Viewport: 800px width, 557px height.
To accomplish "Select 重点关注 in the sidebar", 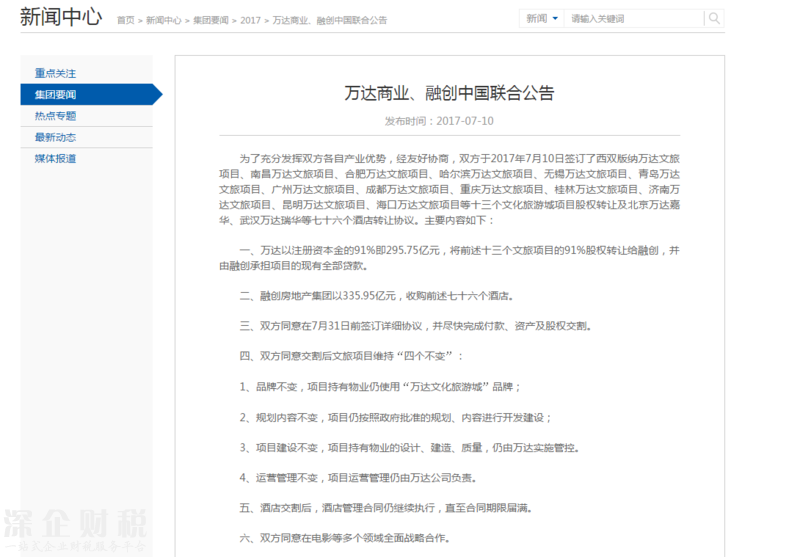I will [x=55, y=73].
